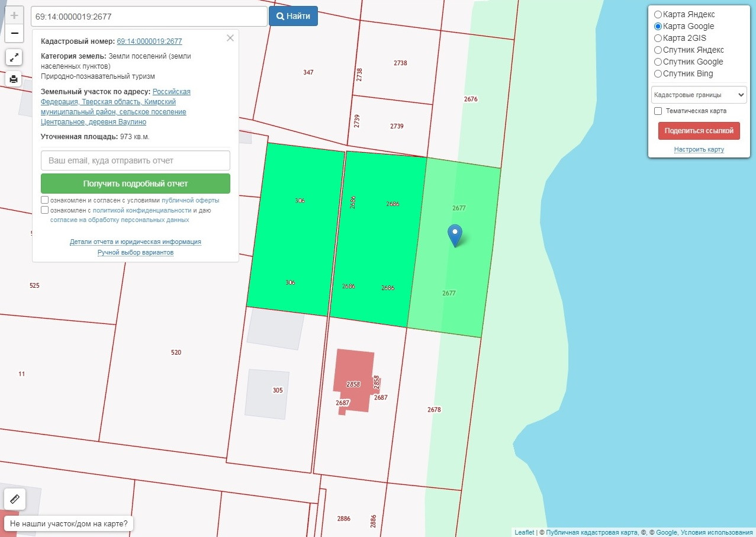Tick the публичной оферты agreement checkbox
The height and width of the screenshot is (537, 756).
tap(45, 200)
